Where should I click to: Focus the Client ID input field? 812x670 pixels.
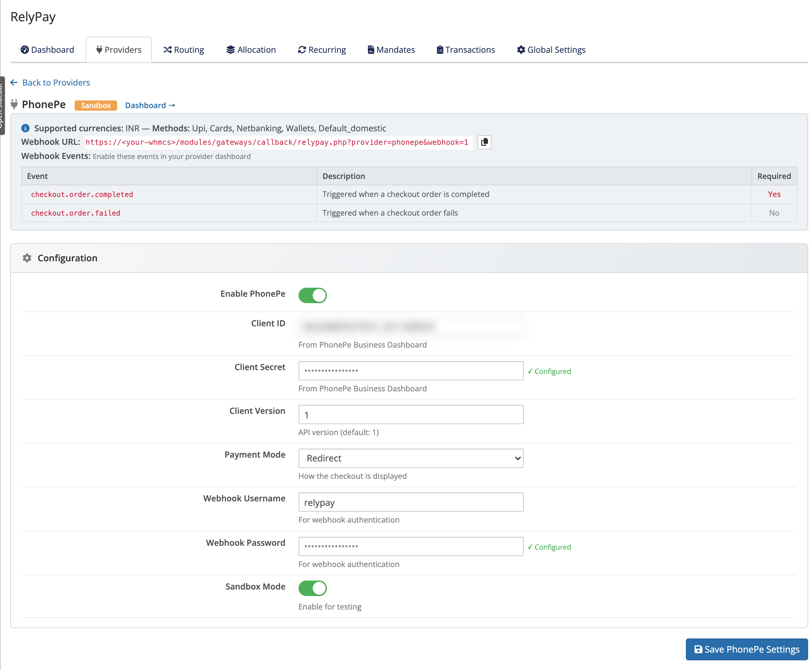point(411,327)
